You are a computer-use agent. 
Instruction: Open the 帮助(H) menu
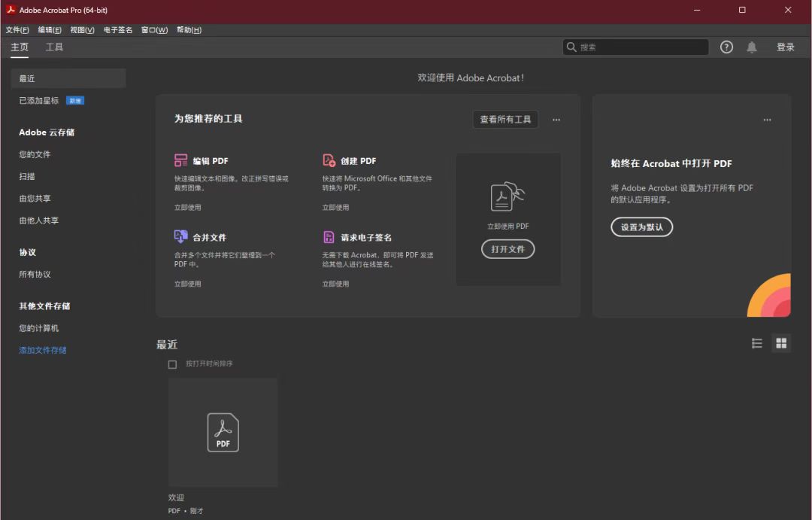click(x=189, y=30)
